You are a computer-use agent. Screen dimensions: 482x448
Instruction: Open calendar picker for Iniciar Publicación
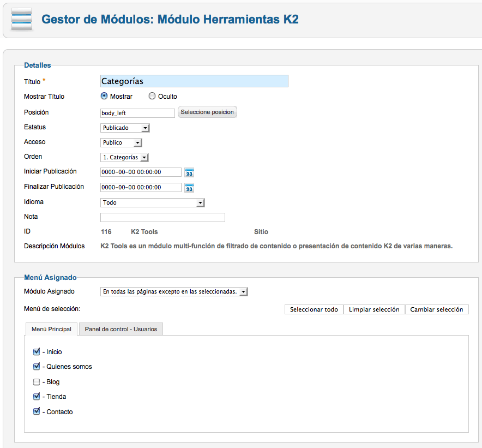tap(189, 172)
